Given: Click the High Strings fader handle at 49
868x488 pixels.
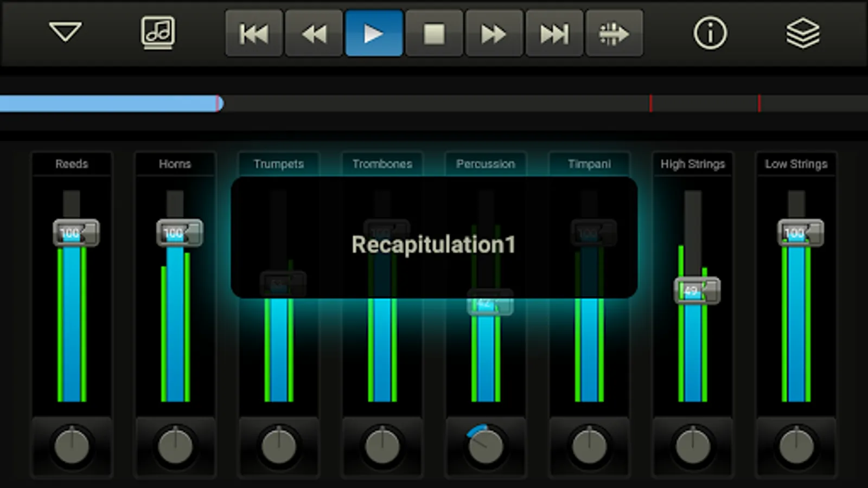Looking at the screenshot, I should click(697, 291).
